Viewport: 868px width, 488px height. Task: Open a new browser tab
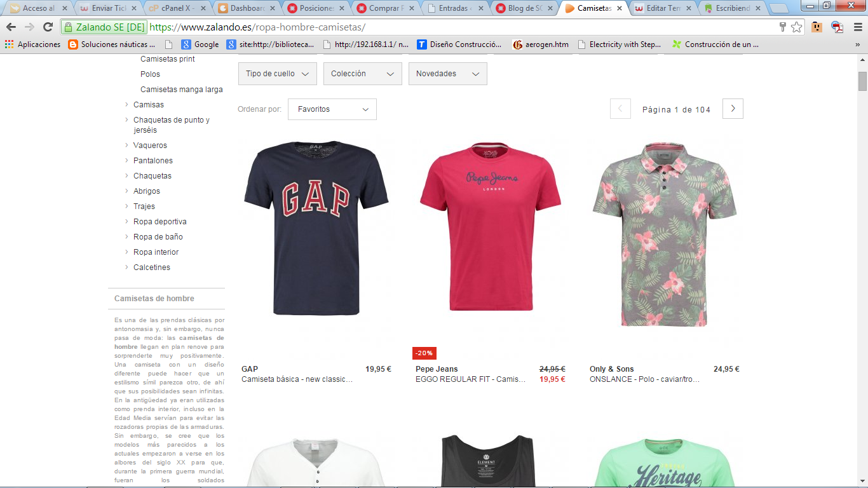coord(778,8)
